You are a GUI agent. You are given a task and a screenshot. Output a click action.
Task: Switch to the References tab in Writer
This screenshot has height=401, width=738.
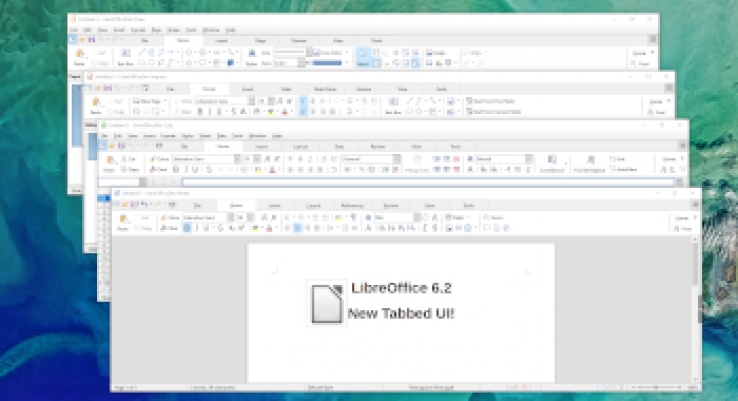coord(351,205)
